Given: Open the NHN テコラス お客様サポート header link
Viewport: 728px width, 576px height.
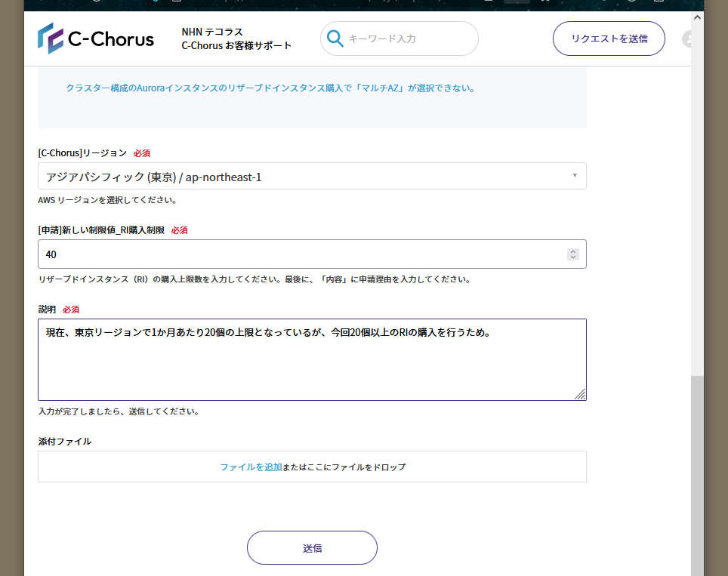Looking at the screenshot, I should click(236, 39).
